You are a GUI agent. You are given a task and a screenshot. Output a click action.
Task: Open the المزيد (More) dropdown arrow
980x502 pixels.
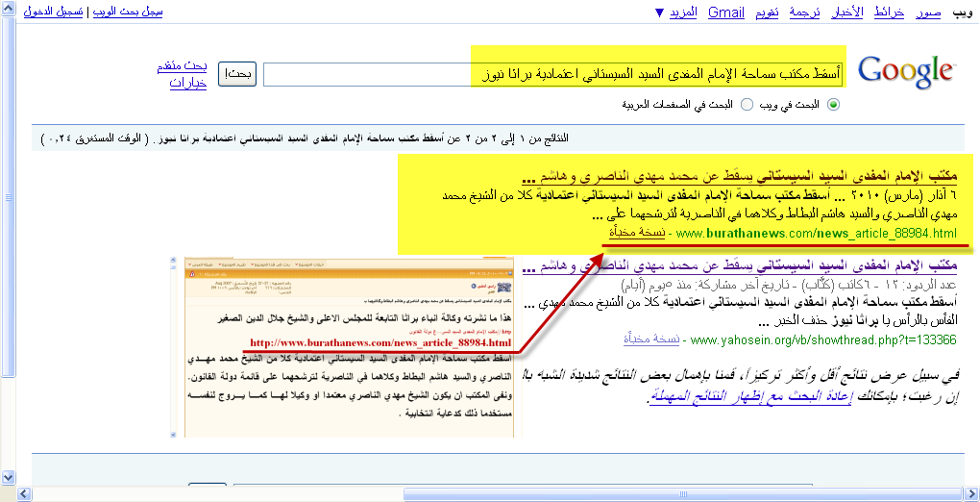point(659,13)
